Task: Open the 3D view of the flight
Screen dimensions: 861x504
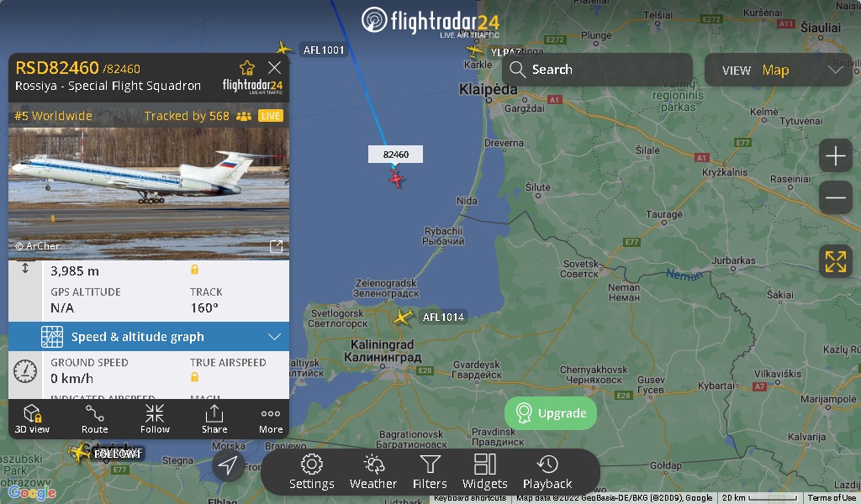Action: pos(32,419)
